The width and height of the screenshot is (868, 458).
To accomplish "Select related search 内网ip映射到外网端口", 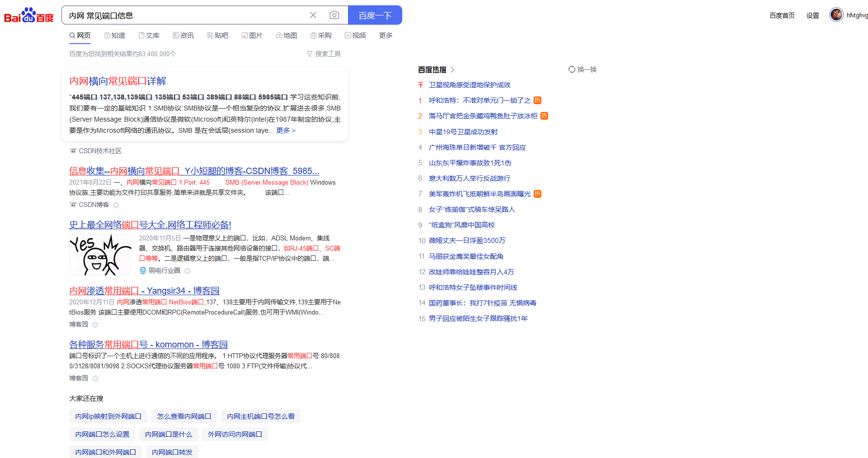I will pos(108,416).
